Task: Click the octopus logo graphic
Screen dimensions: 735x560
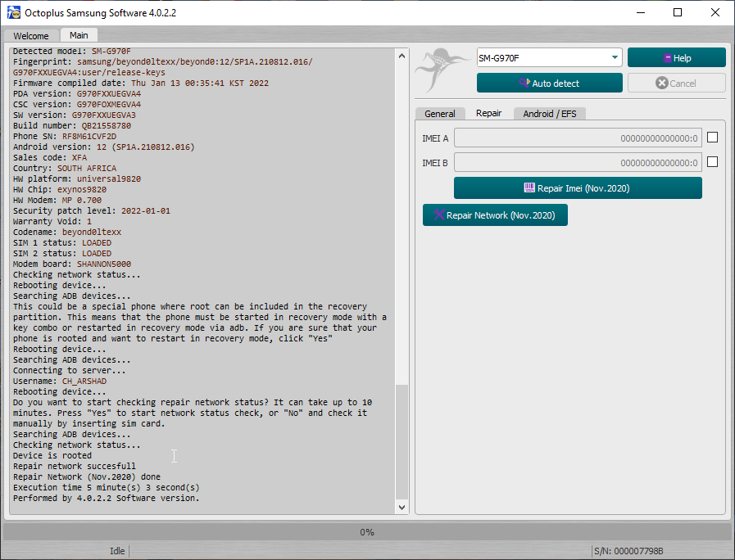Action: point(442,70)
